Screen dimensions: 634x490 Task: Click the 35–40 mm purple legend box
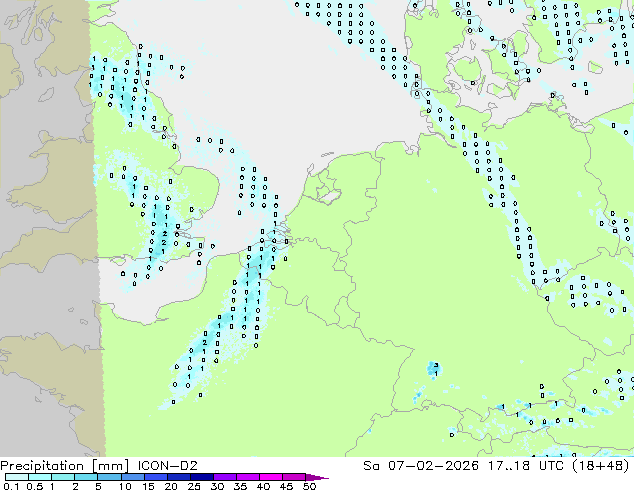[x=247, y=477]
